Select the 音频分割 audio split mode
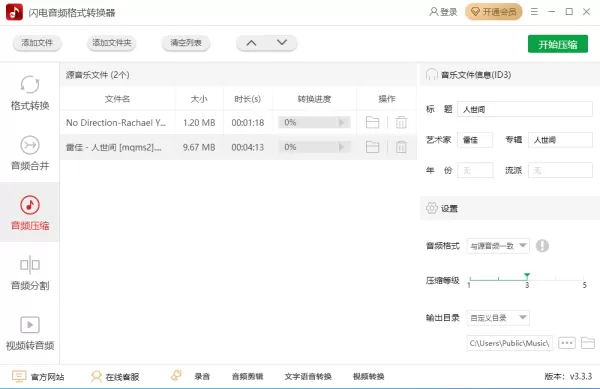 tap(30, 272)
